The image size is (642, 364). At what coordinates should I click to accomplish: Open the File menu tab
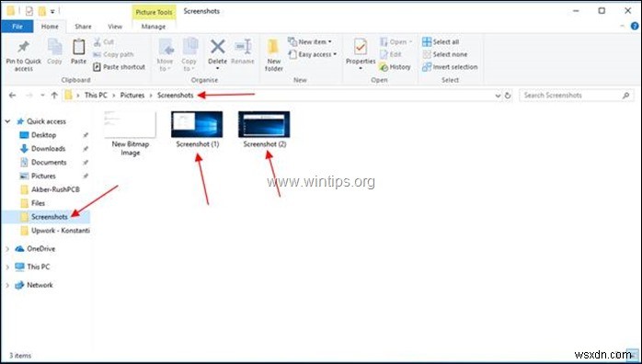pos(17,26)
